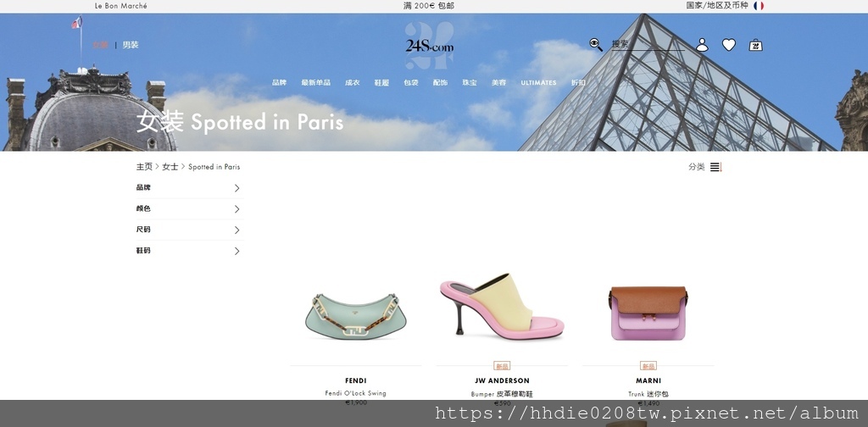
Task: Switch to 男装 menswear
Action: [x=131, y=45]
